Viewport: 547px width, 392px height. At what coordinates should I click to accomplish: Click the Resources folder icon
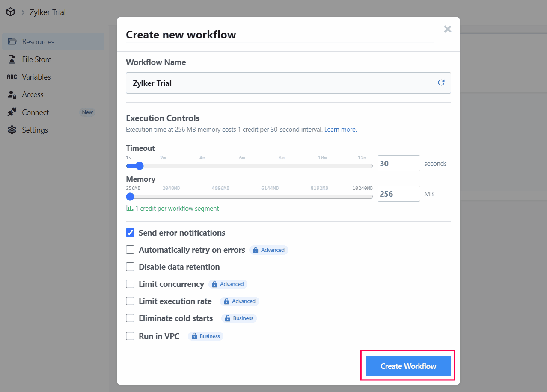[12, 41]
